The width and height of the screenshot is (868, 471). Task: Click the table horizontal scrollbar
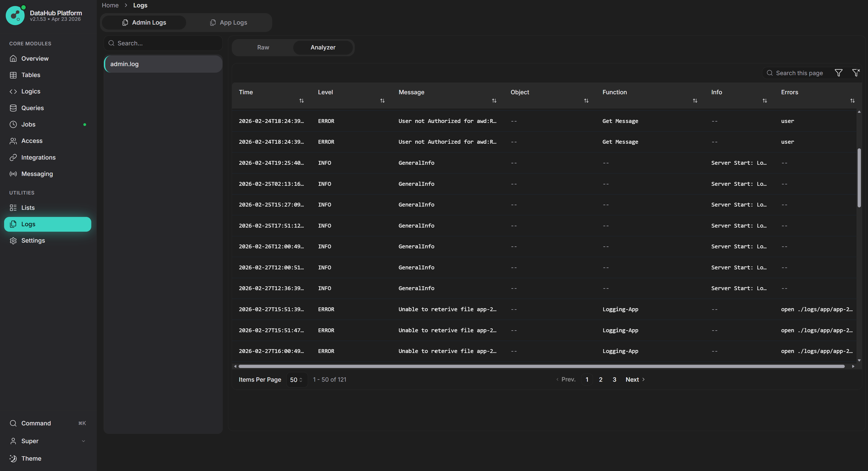541,366
